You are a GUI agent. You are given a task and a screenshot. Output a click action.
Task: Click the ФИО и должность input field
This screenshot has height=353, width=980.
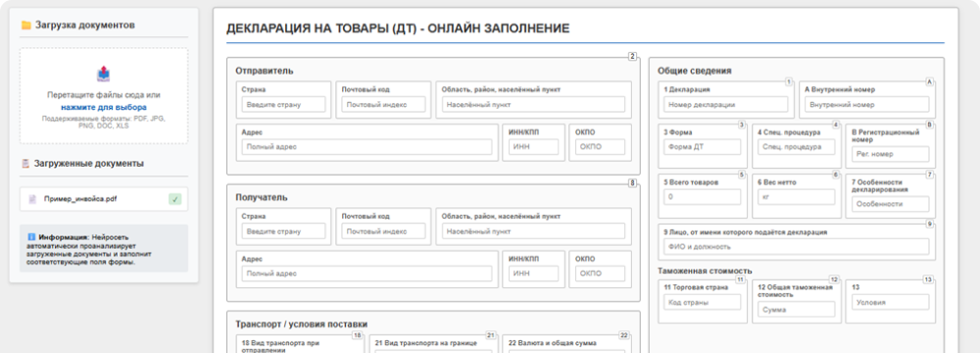796,246
